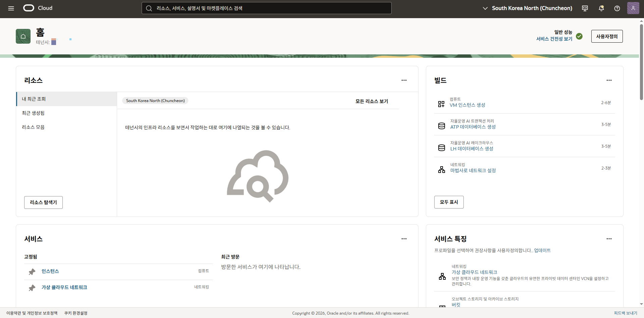Open the notifications bell
Screen dimensions: 644x318
[x=601, y=8]
